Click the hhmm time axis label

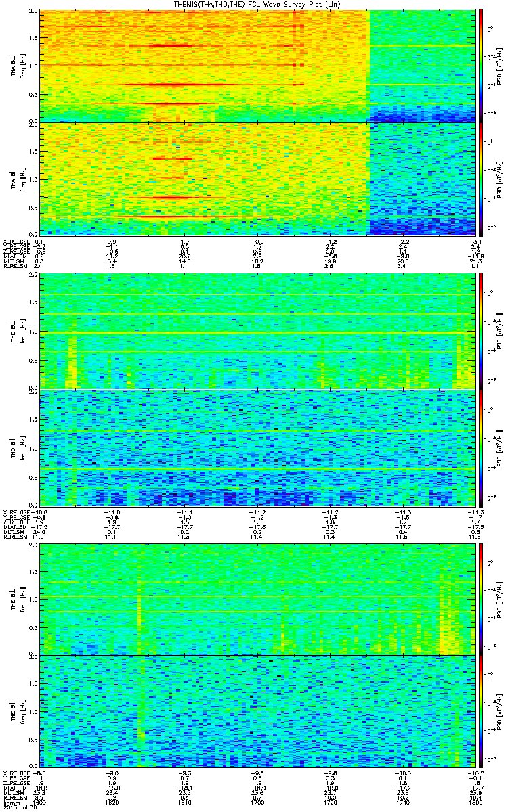pyautogui.click(x=12, y=801)
